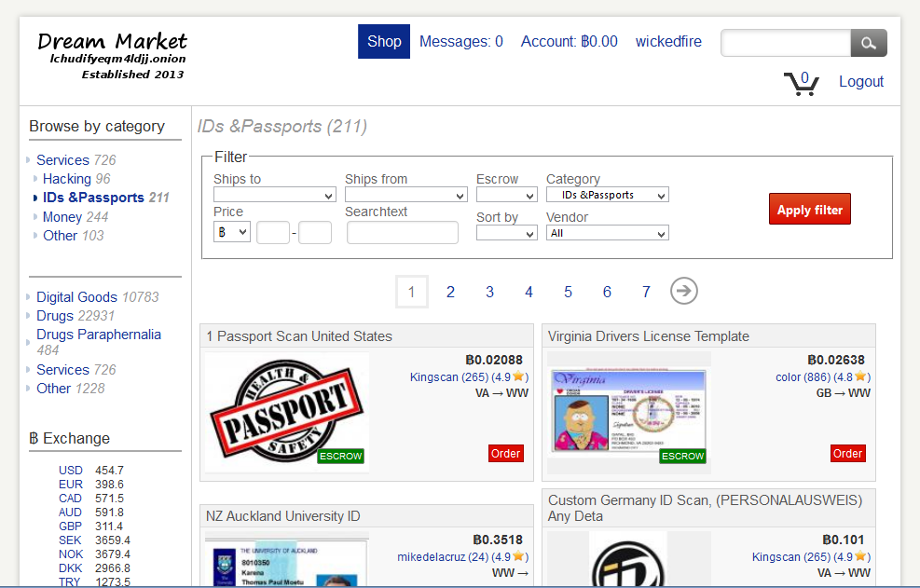Screen dimensions: 920x588
Task: Click the USD exchange rate link
Action: [x=71, y=470]
